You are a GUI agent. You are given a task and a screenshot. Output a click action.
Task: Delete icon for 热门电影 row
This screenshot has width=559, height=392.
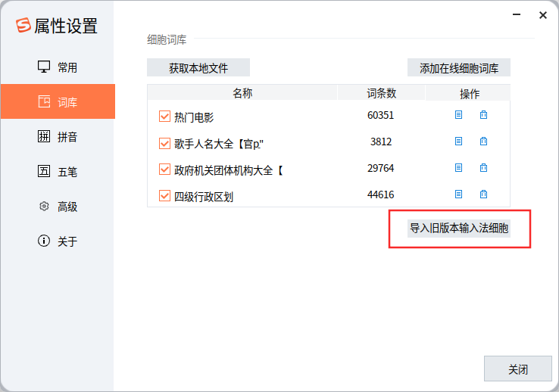(483, 114)
